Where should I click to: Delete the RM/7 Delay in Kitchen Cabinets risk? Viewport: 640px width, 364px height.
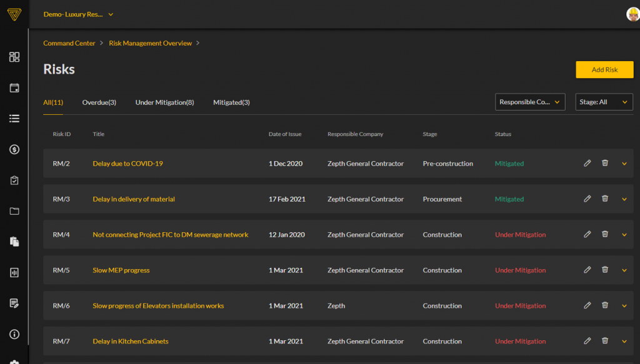point(605,342)
